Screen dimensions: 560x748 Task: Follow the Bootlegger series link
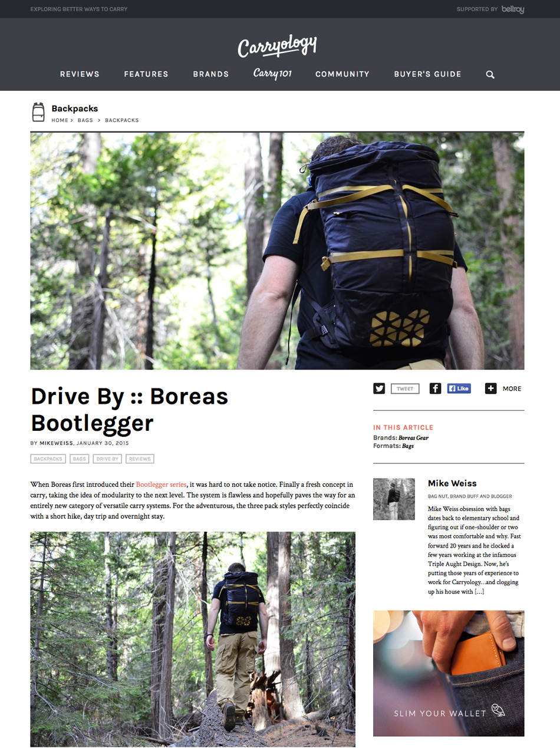(161, 484)
